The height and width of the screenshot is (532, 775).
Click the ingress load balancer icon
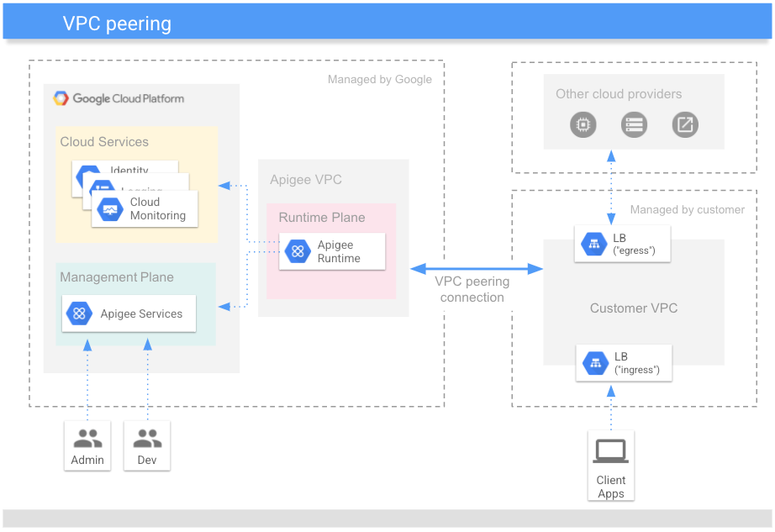click(596, 362)
